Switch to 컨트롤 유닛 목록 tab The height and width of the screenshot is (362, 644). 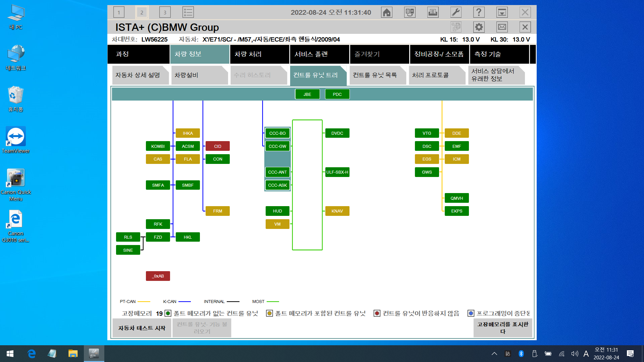point(377,75)
